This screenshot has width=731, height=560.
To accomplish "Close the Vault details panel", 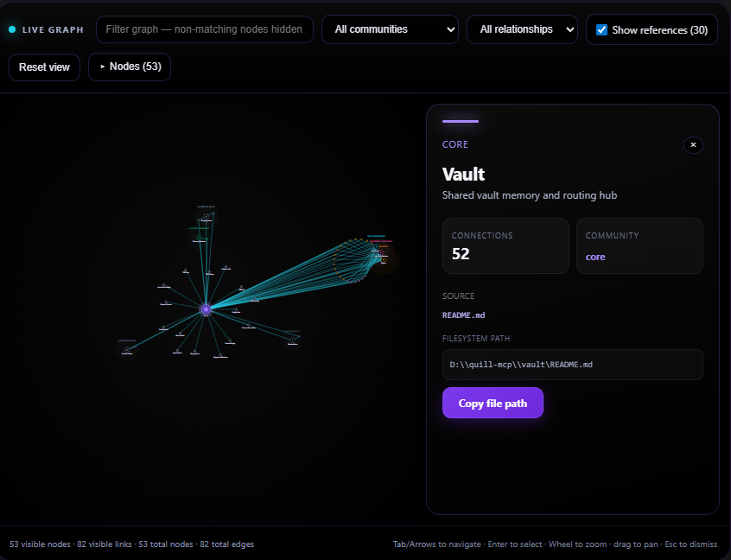I will tap(693, 145).
